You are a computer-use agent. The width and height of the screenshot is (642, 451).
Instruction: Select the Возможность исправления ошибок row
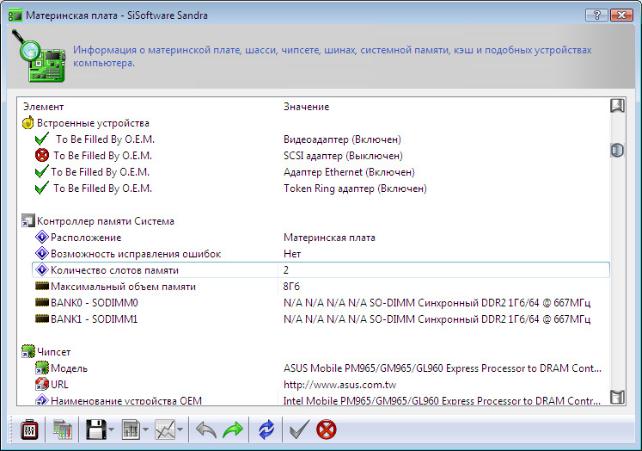click(321, 254)
